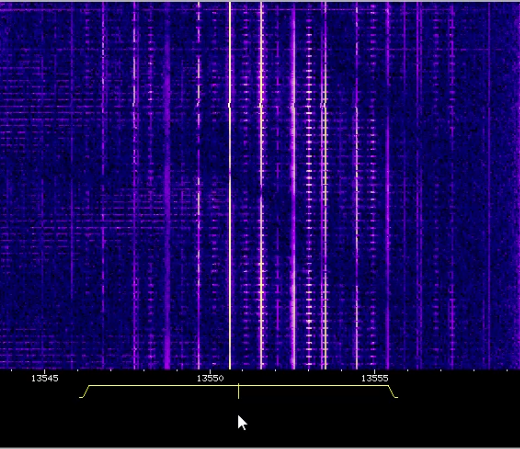Click the 13550 frequency label
520x449 pixels.
[x=210, y=378]
